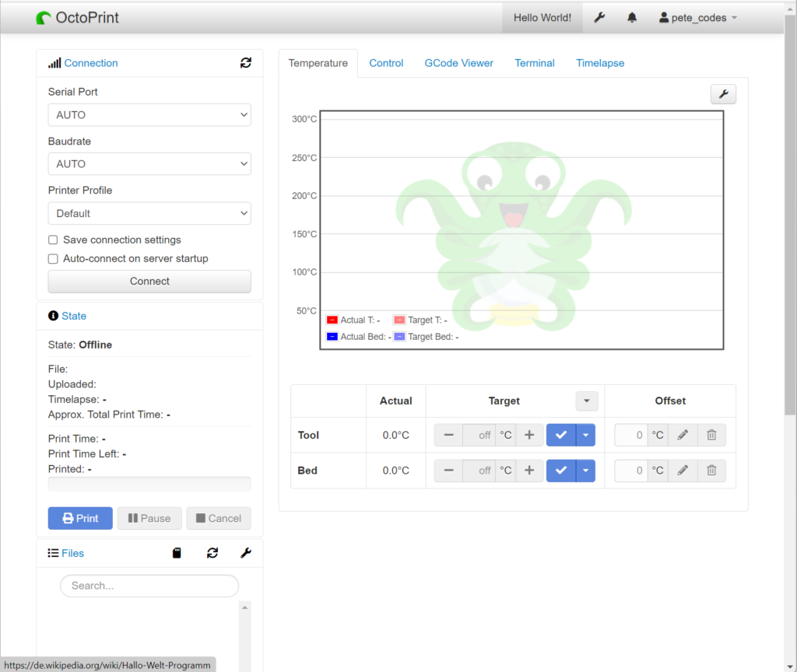Toggle Save connection settings checkbox

[53, 240]
